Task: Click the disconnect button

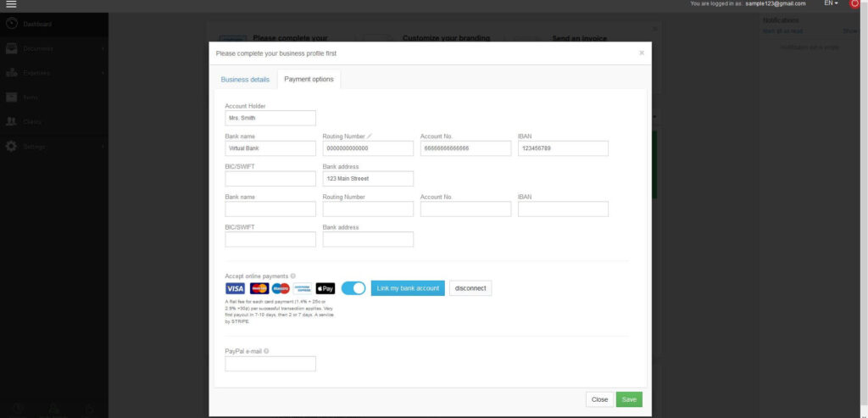Action: 470,288
